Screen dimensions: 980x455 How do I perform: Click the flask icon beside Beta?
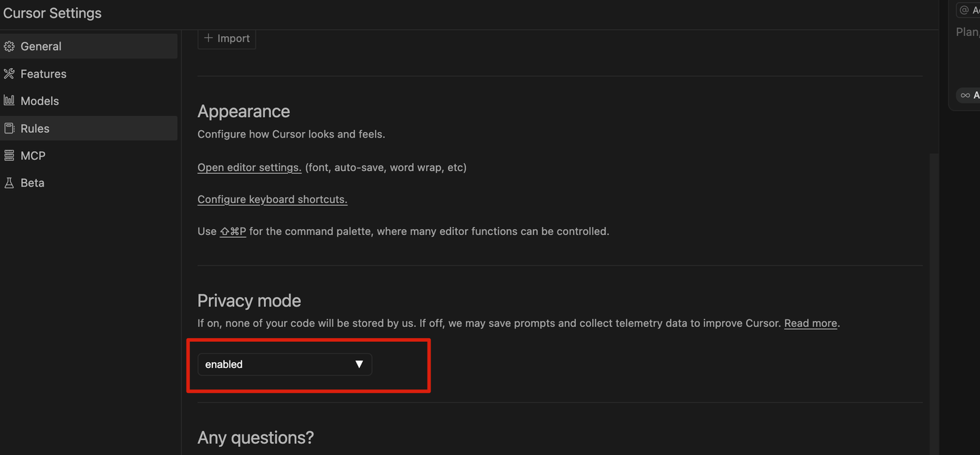pyautogui.click(x=9, y=183)
